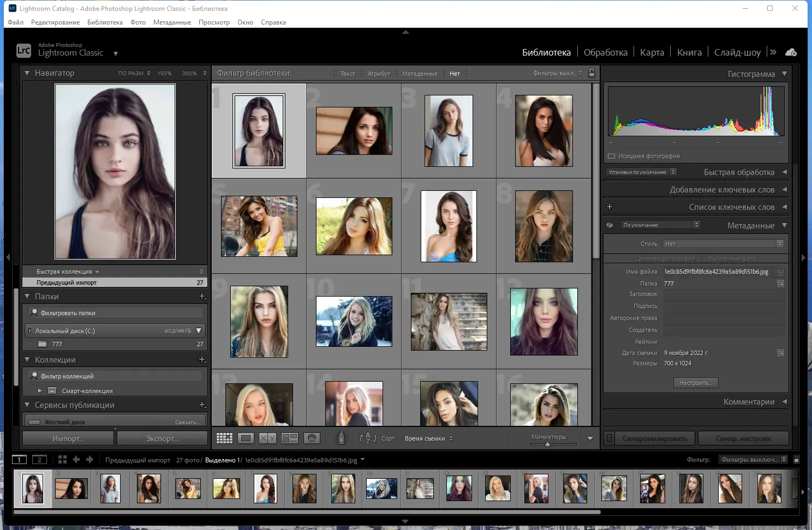
Task: Open cloud sync status icon
Action: (x=791, y=52)
